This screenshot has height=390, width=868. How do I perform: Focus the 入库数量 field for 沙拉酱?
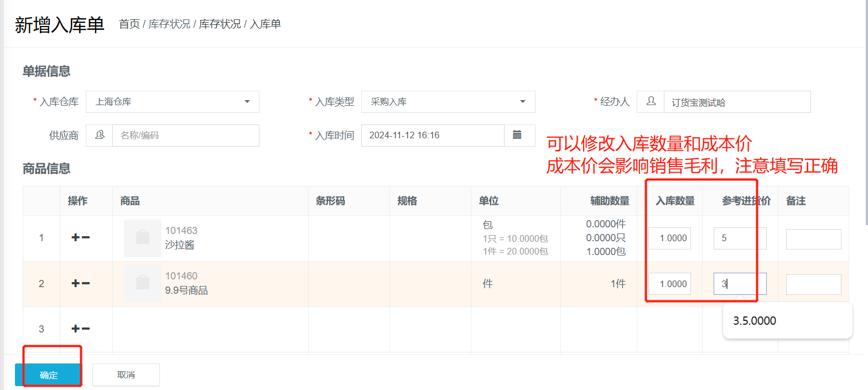click(669, 238)
